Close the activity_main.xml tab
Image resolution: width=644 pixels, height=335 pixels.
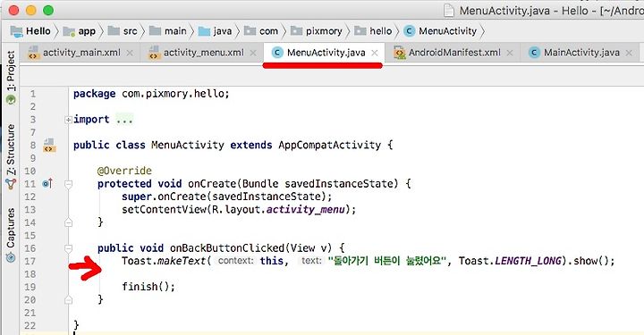(130, 53)
